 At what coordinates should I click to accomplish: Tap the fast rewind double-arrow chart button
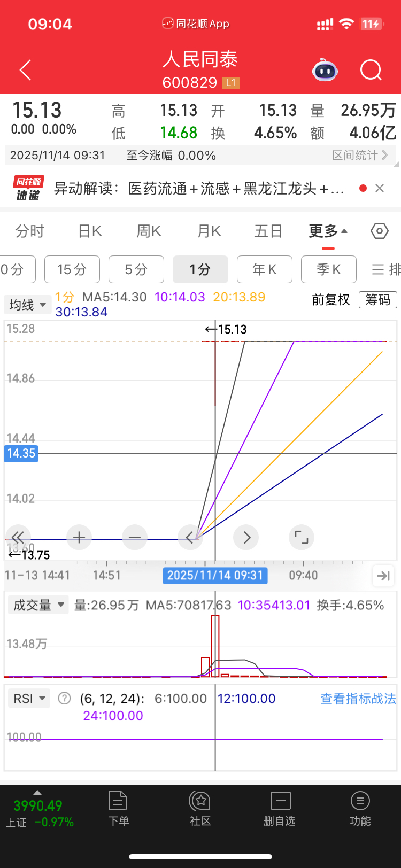[x=18, y=537]
